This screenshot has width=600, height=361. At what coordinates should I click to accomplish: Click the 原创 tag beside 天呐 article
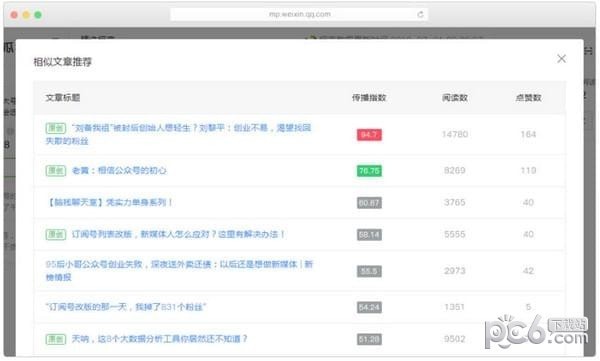tap(56, 339)
